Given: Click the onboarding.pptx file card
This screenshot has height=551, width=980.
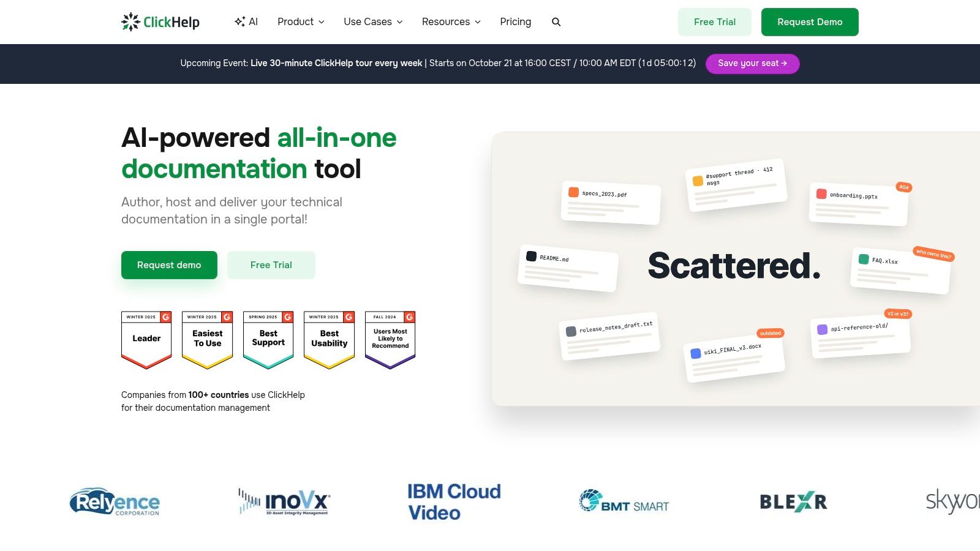Looking at the screenshot, I should pos(859,204).
